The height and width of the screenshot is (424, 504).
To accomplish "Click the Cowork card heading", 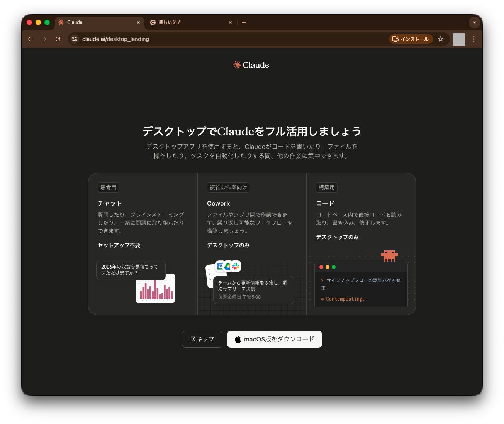I will point(218,203).
